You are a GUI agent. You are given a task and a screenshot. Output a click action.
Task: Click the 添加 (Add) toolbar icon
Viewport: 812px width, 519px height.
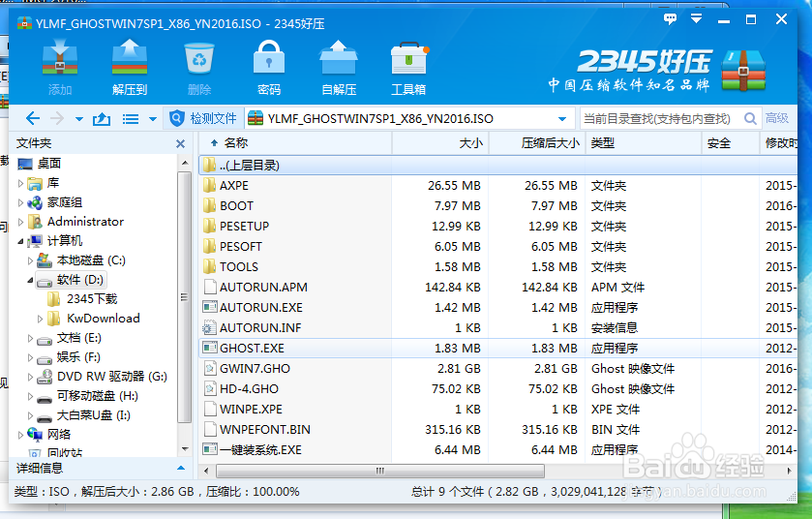tap(60, 68)
